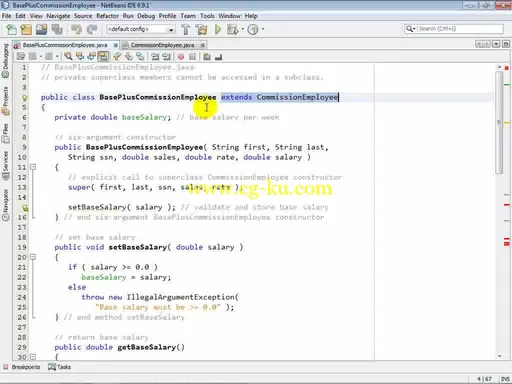Collapse the code fold at line 11
The height and width of the screenshot is (384, 512).
coord(33,167)
